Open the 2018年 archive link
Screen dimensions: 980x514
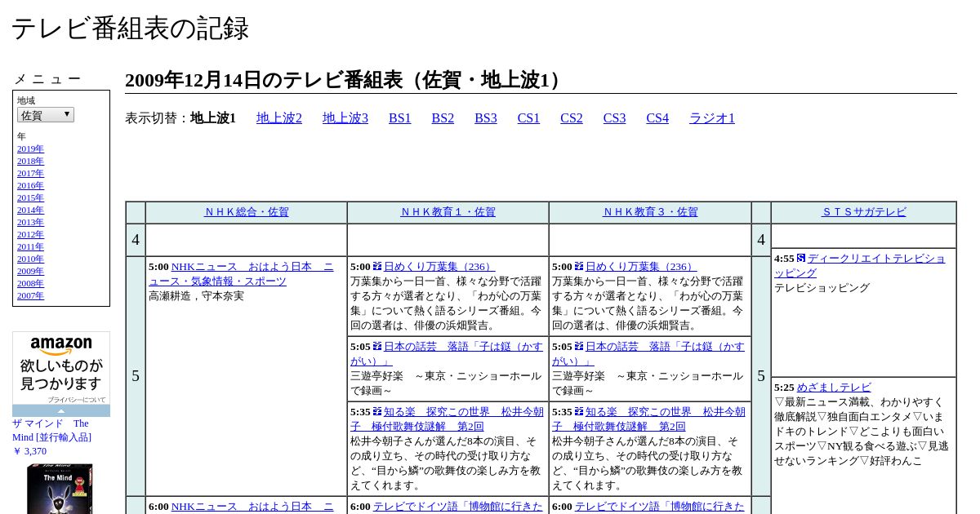[30, 162]
